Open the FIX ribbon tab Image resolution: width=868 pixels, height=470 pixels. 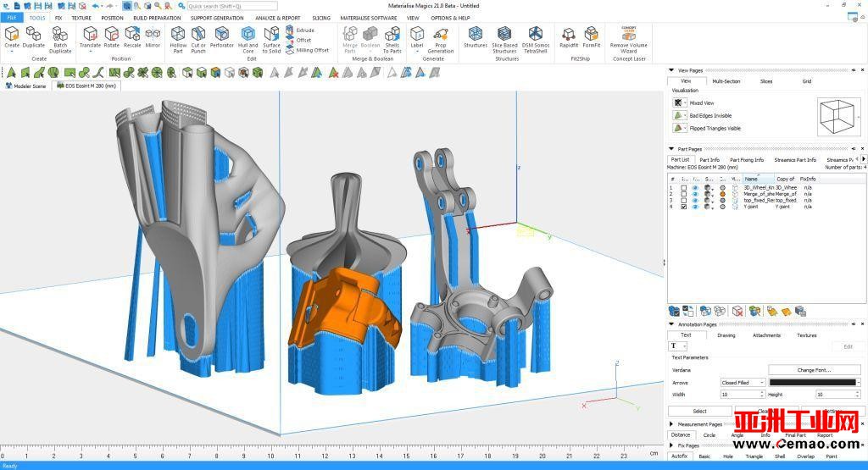[x=58, y=18]
